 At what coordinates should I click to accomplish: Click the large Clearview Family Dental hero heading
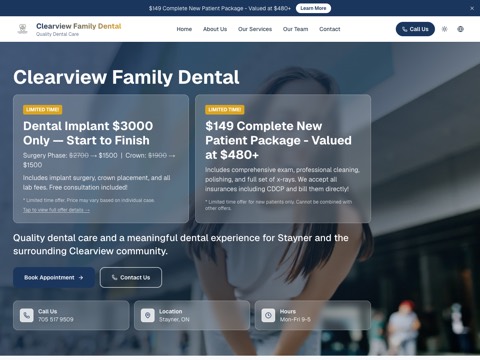point(126,77)
